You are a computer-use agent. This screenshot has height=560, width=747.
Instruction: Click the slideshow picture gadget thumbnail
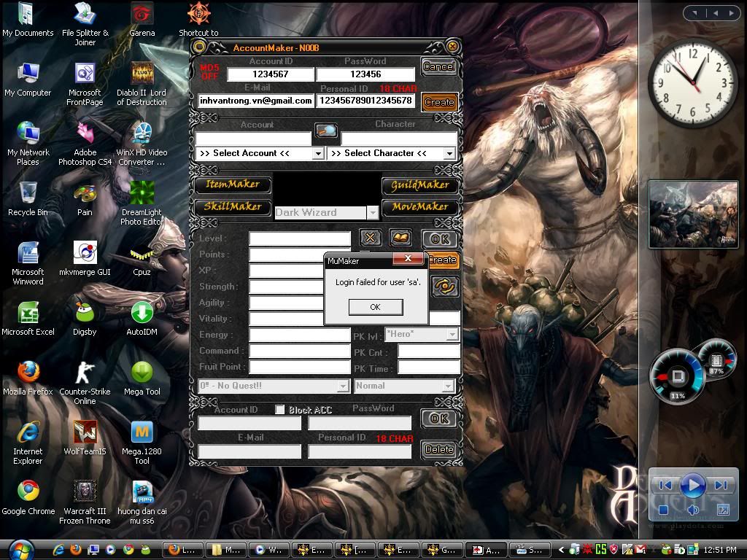693,214
